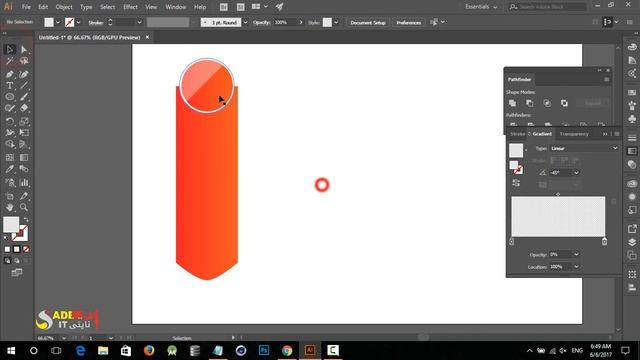Click the right gradient color stop

pyautogui.click(x=604, y=242)
